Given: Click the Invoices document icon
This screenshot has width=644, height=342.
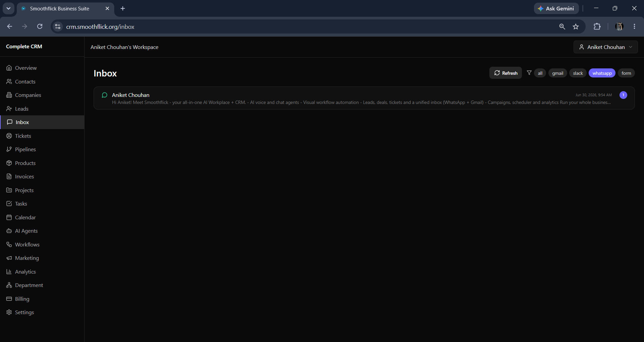Looking at the screenshot, I should [x=9, y=176].
